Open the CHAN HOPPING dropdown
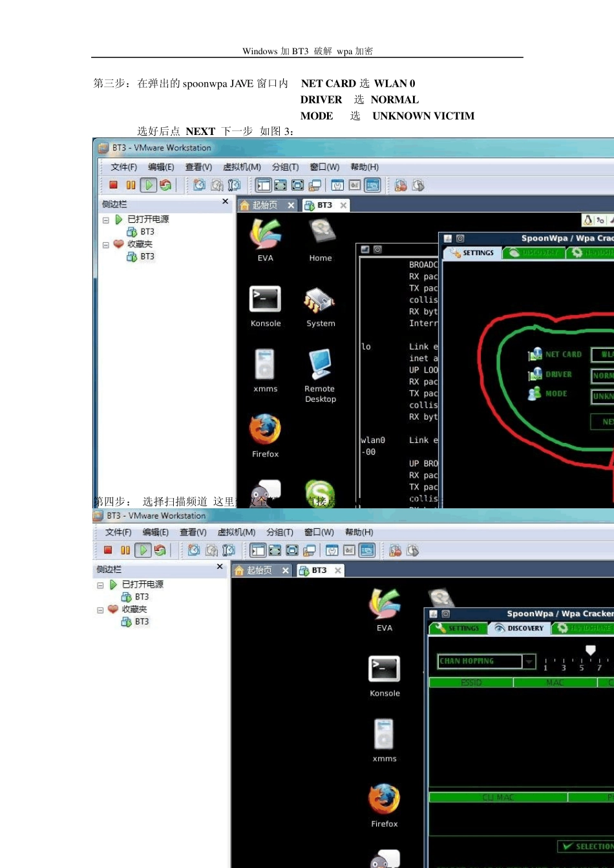Image resolution: width=614 pixels, height=868 pixels. (x=529, y=661)
